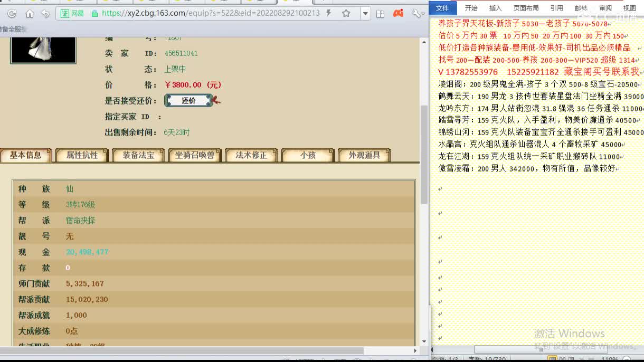Open the Word 视图 ribbon tab
This screenshot has height=362, width=644.
click(x=629, y=8)
